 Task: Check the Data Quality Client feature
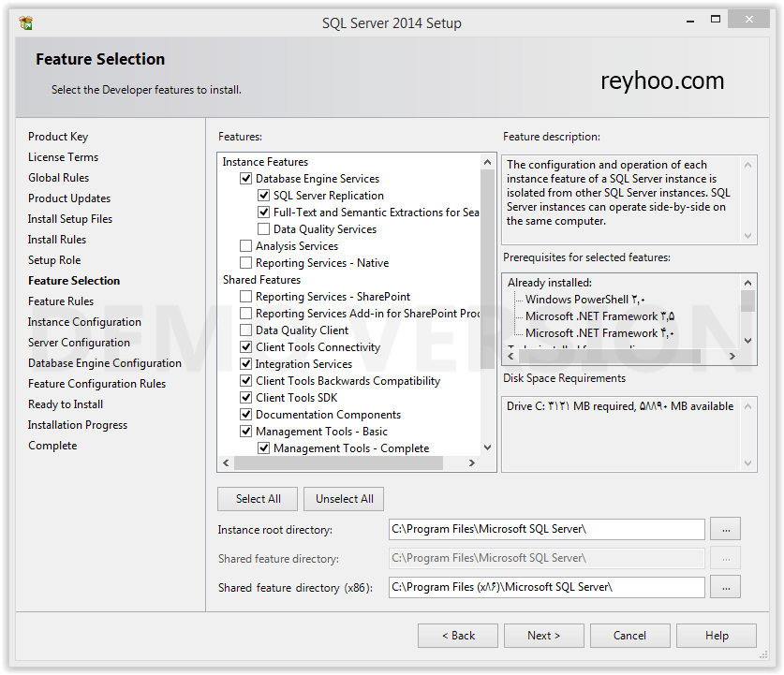[x=245, y=330]
